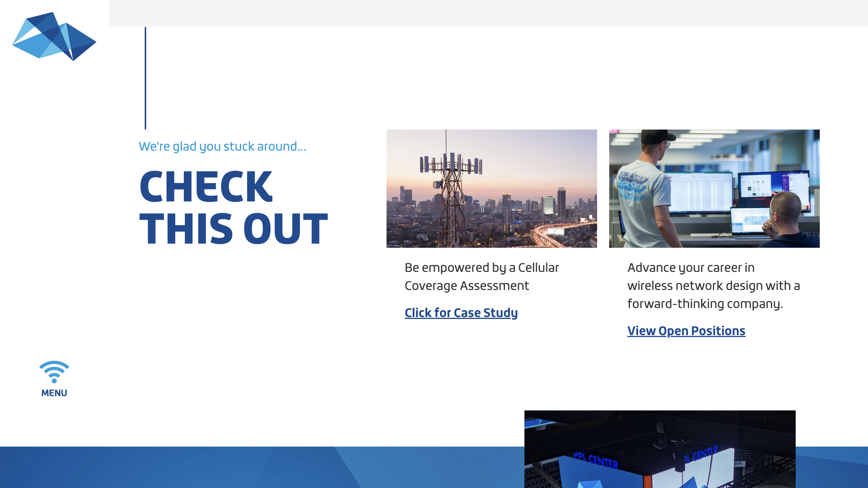The width and height of the screenshot is (868, 488).
Task: Click the vertical blue divider line
Action: tap(145, 78)
